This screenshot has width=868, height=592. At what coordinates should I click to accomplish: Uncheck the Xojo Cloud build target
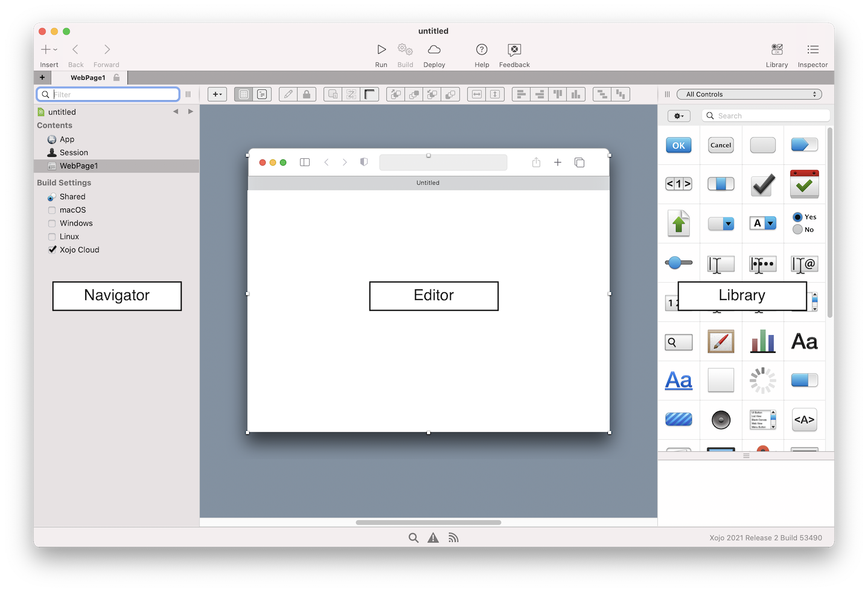pos(52,249)
